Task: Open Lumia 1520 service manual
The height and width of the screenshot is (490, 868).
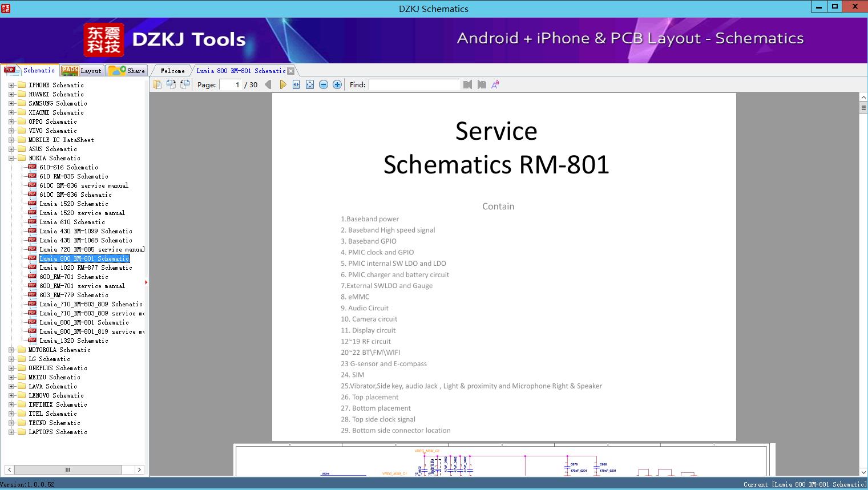Action: (82, 213)
